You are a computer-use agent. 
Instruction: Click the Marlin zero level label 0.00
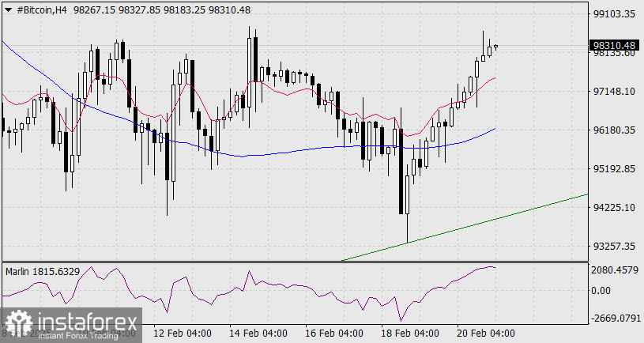pyautogui.click(x=601, y=290)
